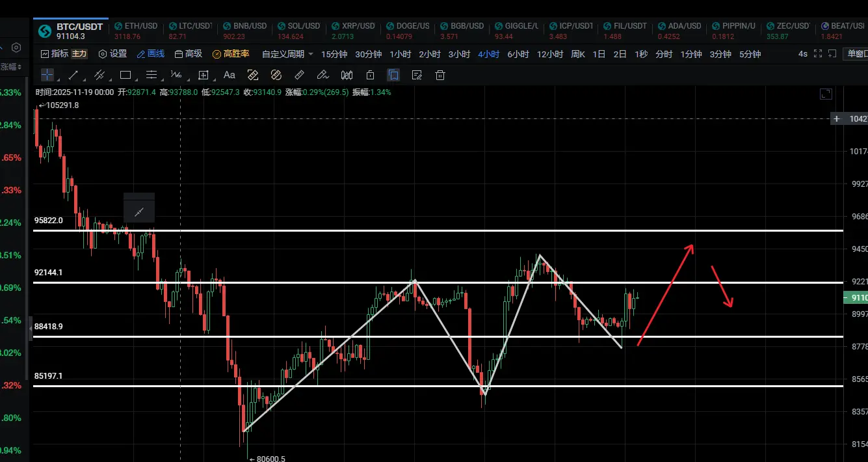Click the fullscreen expand icon in the toolbar
This screenshot has width=868, height=462.
coord(818,54)
